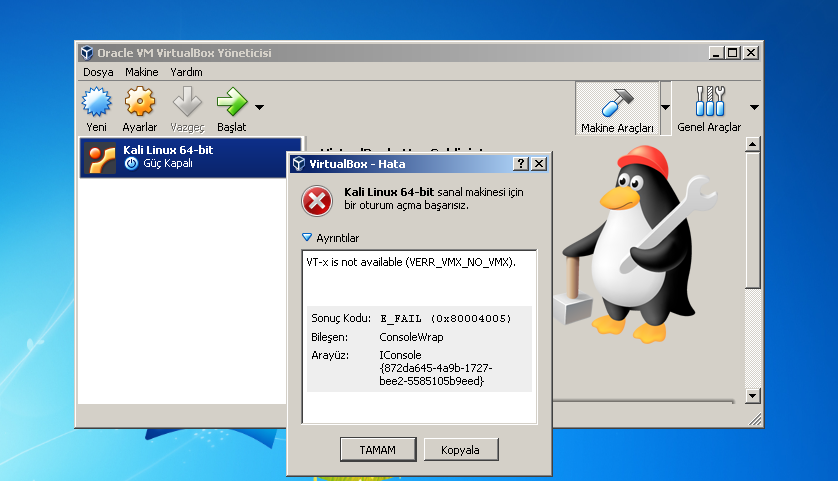
Task: Click the vertical scrollbar thumb in manager
Action: click(753, 220)
